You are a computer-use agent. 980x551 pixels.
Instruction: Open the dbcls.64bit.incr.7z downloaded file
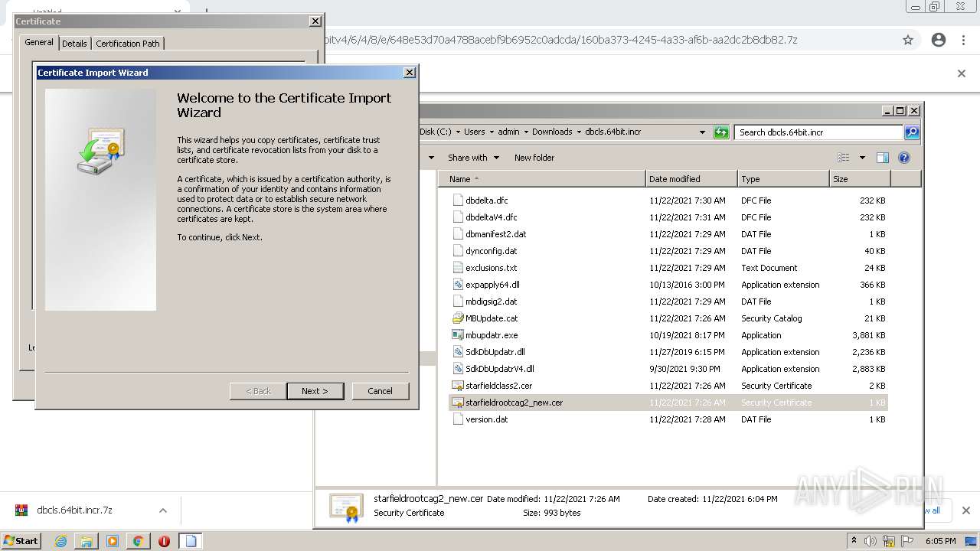tap(74, 510)
